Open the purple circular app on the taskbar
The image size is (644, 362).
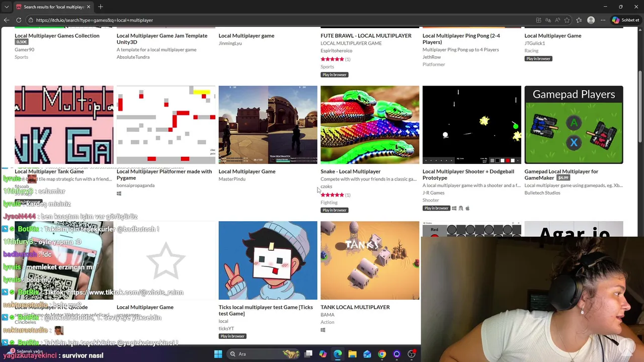pos(396,354)
